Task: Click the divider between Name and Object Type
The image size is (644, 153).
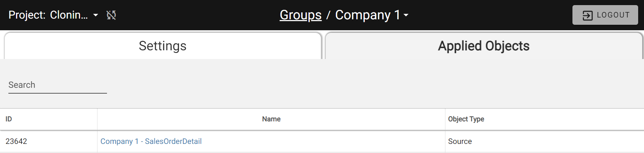Action: coord(445,119)
